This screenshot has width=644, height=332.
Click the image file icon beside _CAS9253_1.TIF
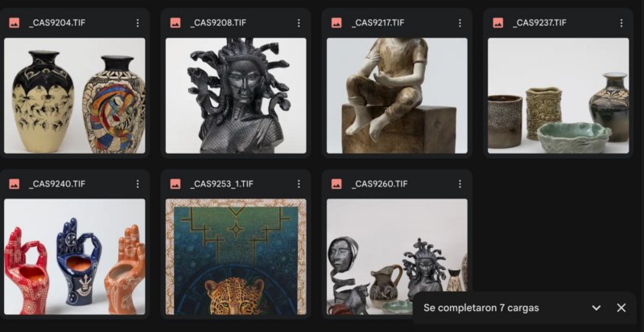click(x=175, y=184)
